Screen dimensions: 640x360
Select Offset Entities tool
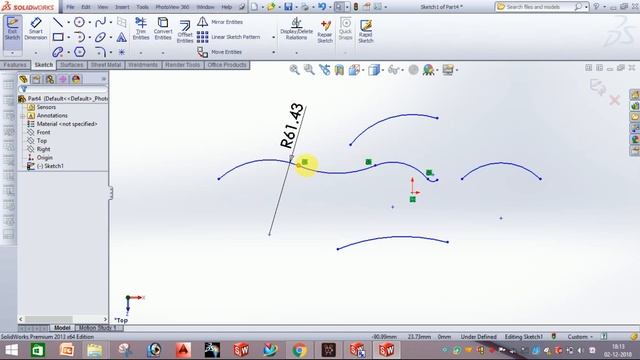click(x=185, y=32)
